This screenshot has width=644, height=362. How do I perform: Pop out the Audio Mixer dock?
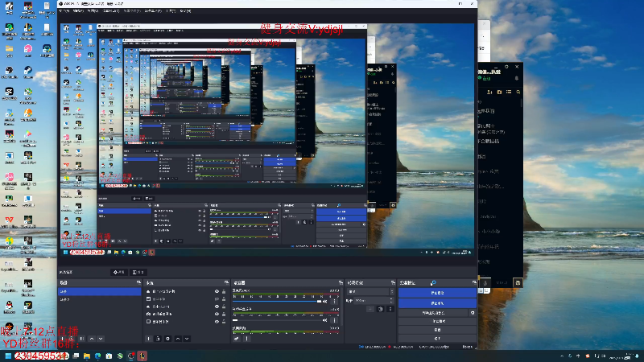click(x=341, y=283)
